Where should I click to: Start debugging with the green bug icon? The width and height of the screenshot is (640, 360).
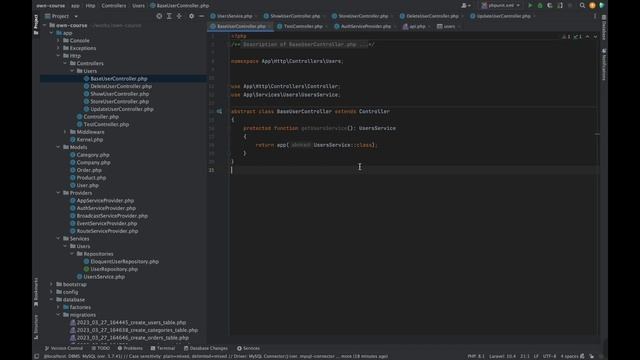540,6
